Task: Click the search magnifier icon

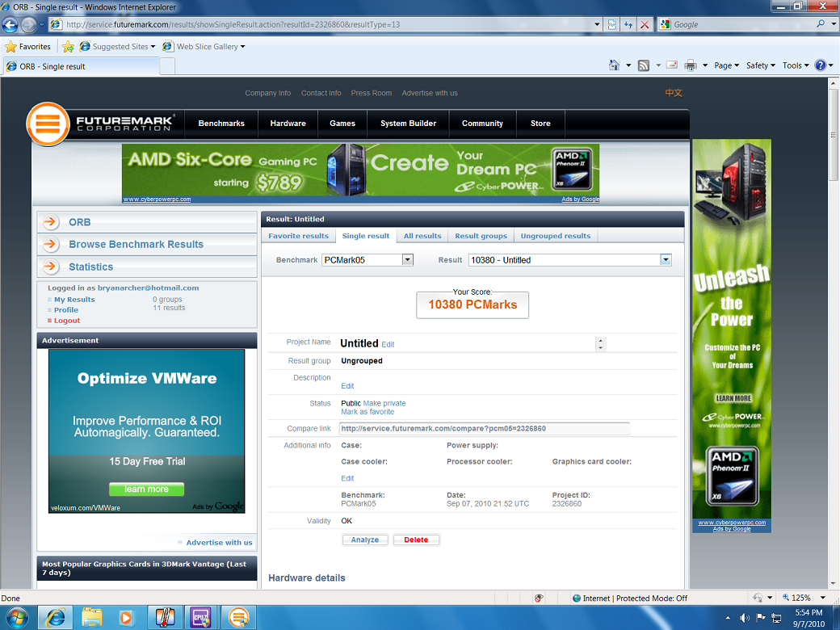Action: coord(820,24)
